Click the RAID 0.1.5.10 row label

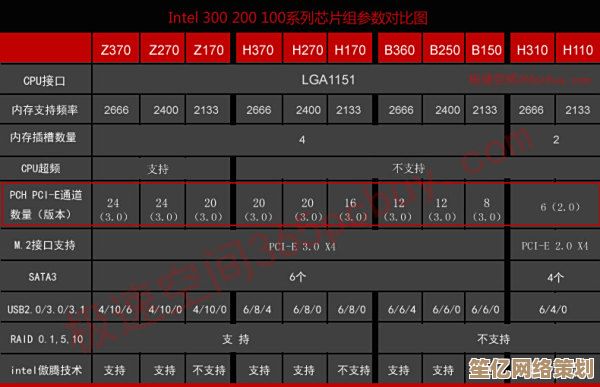(x=46, y=339)
